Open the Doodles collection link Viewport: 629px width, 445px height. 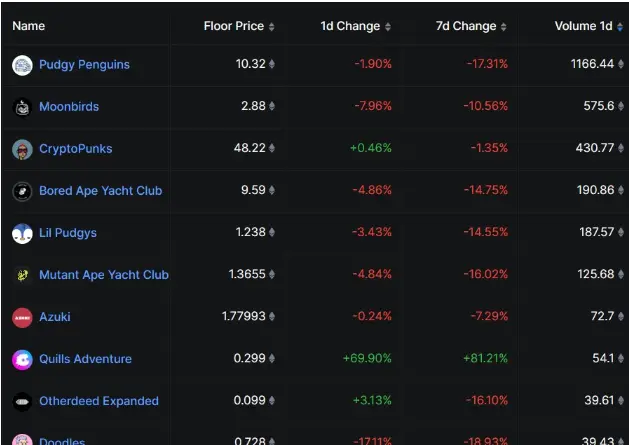(62, 441)
